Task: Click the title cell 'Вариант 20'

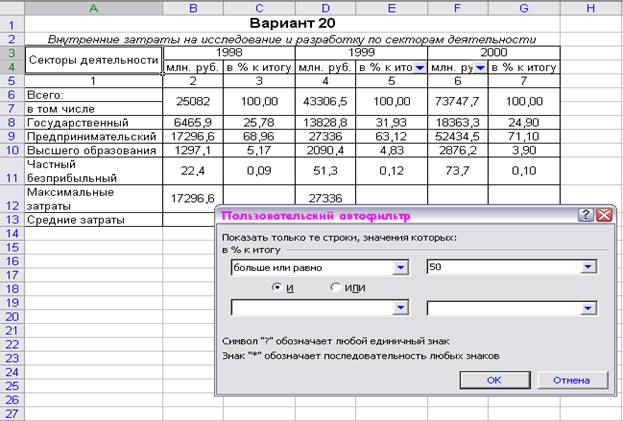Action: (292, 23)
